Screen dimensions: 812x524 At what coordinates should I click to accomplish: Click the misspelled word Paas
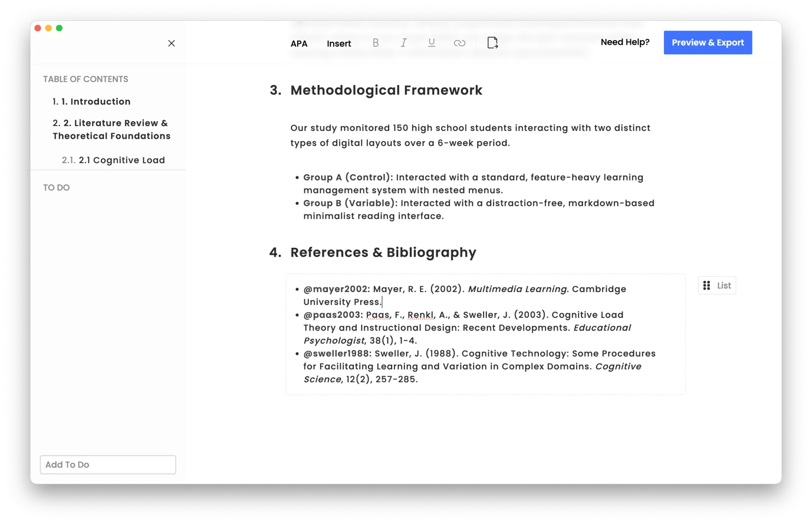pyautogui.click(x=377, y=315)
